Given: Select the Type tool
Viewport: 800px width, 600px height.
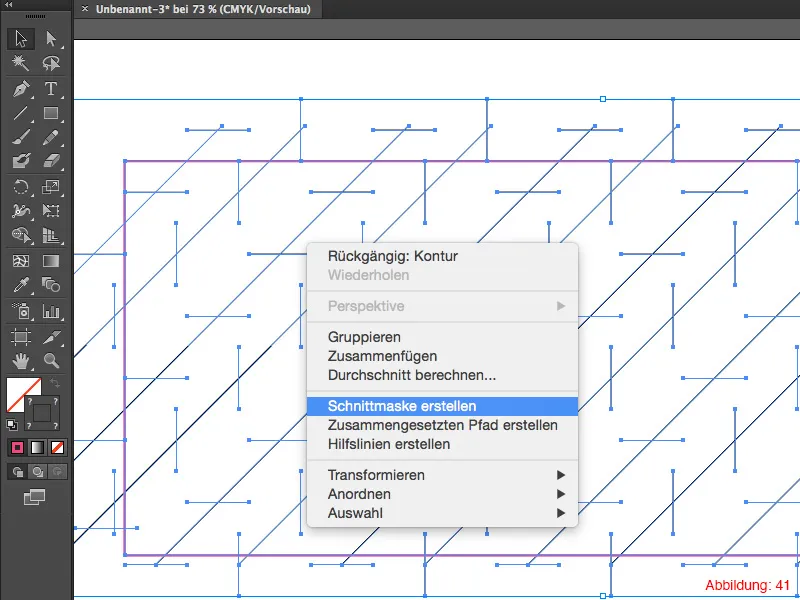Looking at the screenshot, I should (x=51, y=89).
